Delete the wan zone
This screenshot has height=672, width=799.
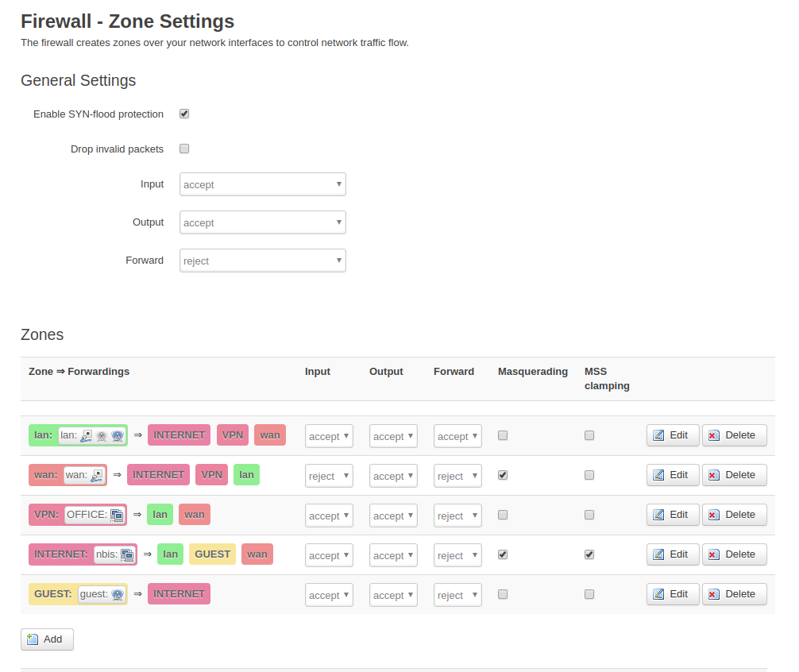coord(735,475)
